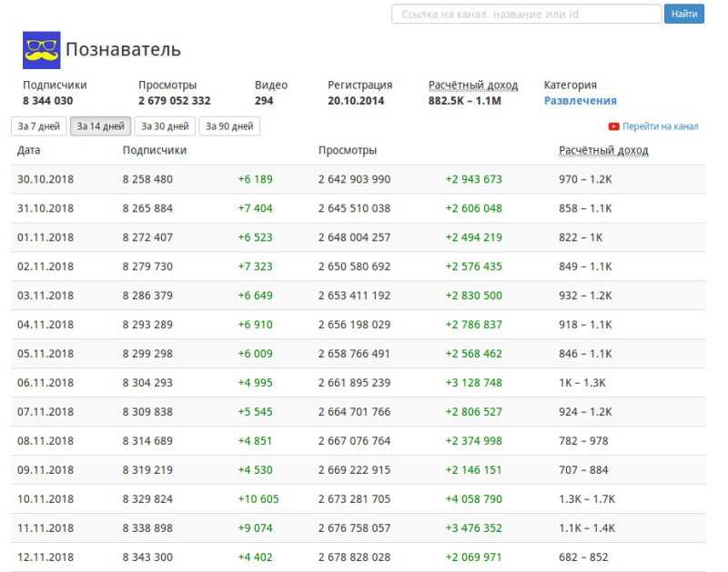Select the За 90 дней tab
Image resolution: width=728 pixels, height=572 pixels.
click(229, 126)
